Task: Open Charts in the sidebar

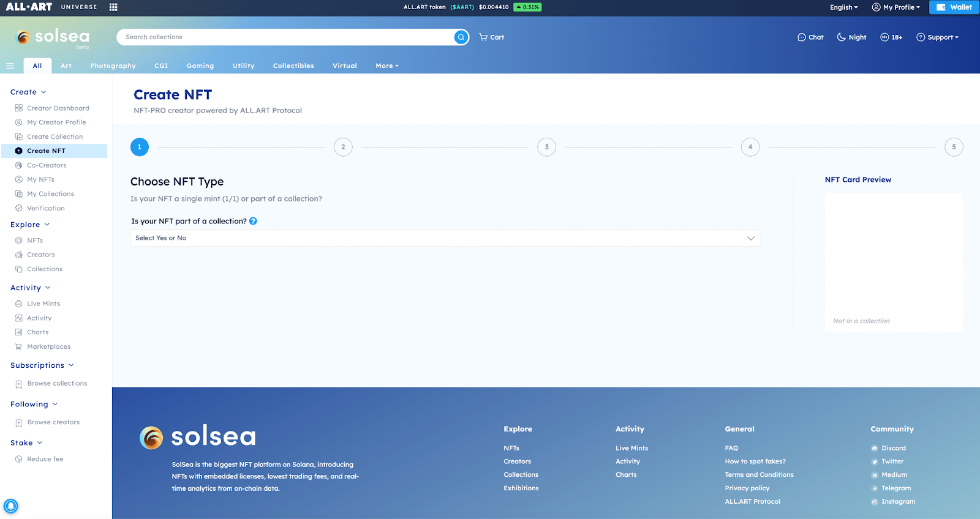Action: click(x=32, y=332)
